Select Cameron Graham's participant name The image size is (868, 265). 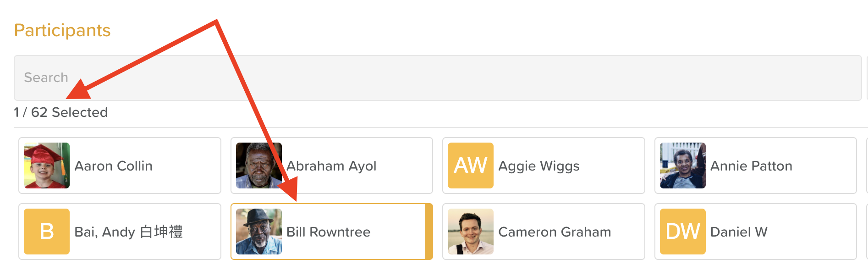pyautogui.click(x=555, y=232)
